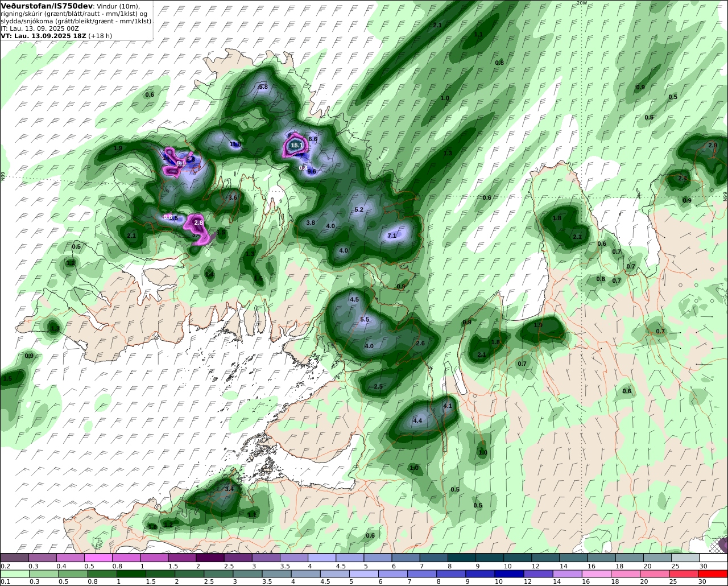The height and width of the screenshot is (586, 728).
Task: Click the '(+18 h)' forecast offset text
Action: click(x=100, y=35)
